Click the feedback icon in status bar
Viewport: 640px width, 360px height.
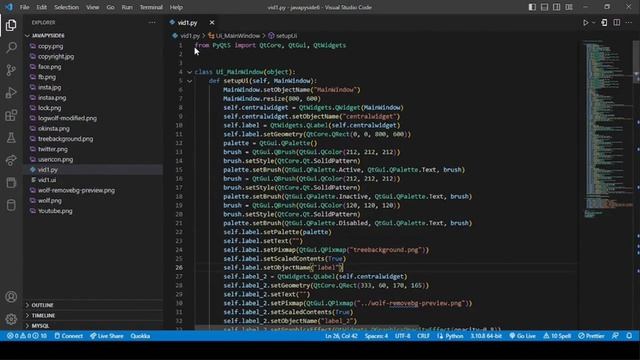(616, 336)
